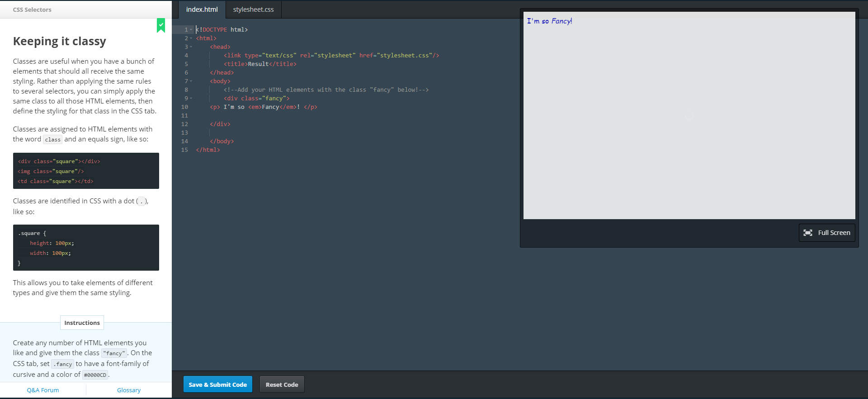Collapse the html tag on line 2

click(x=191, y=38)
